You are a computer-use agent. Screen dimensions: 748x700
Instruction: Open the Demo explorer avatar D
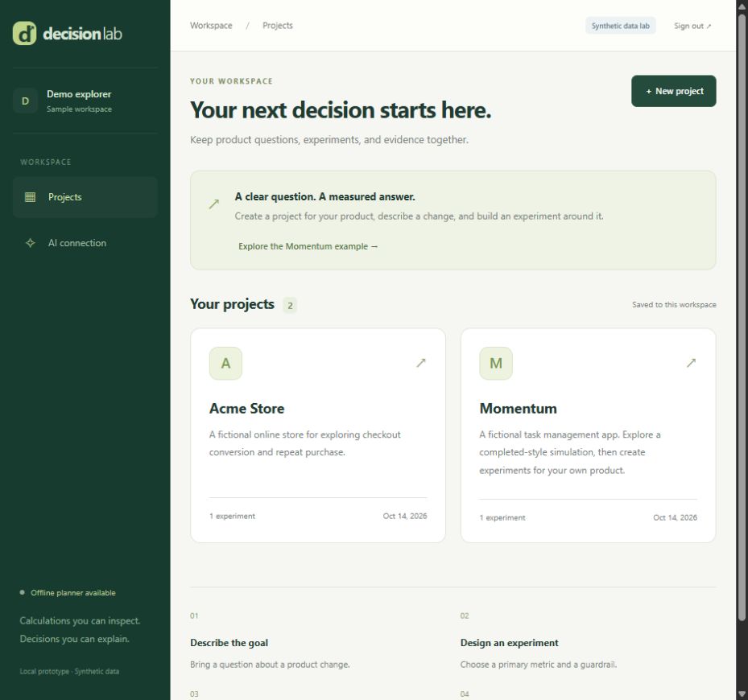pos(25,101)
